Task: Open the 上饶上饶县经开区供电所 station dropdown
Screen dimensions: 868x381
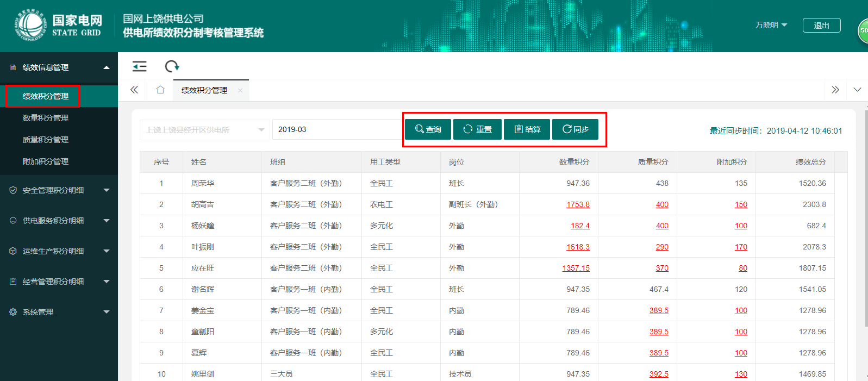Action: [x=205, y=130]
